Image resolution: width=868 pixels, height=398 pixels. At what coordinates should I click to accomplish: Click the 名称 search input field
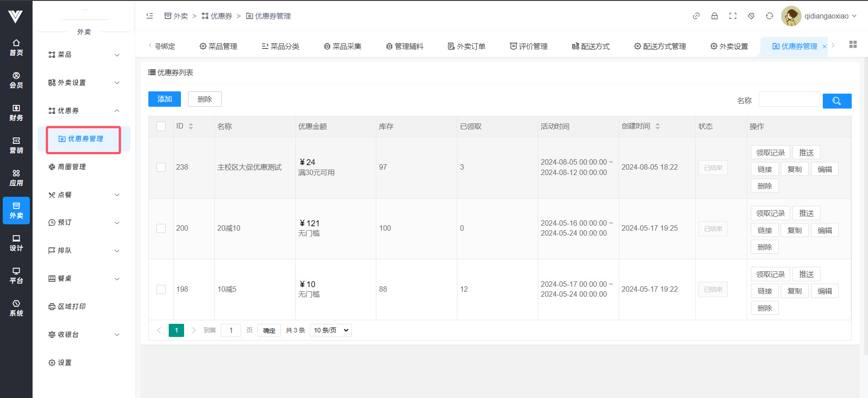[789, 99]
